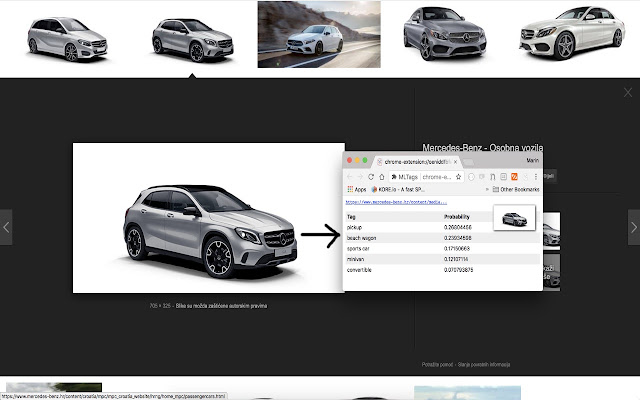Click the Tag column header
Viewport: 640px width, 400px height.
click(x=351, y=217)
